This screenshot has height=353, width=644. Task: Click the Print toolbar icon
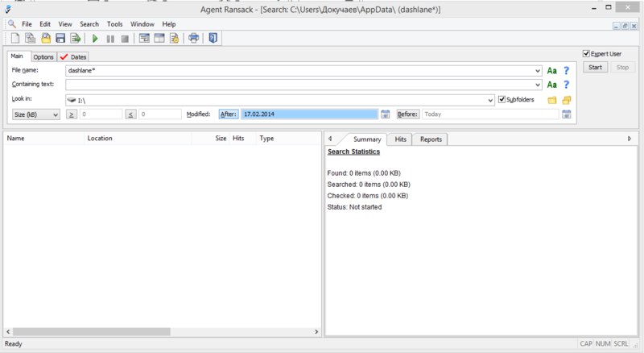(x=193, y=38)
